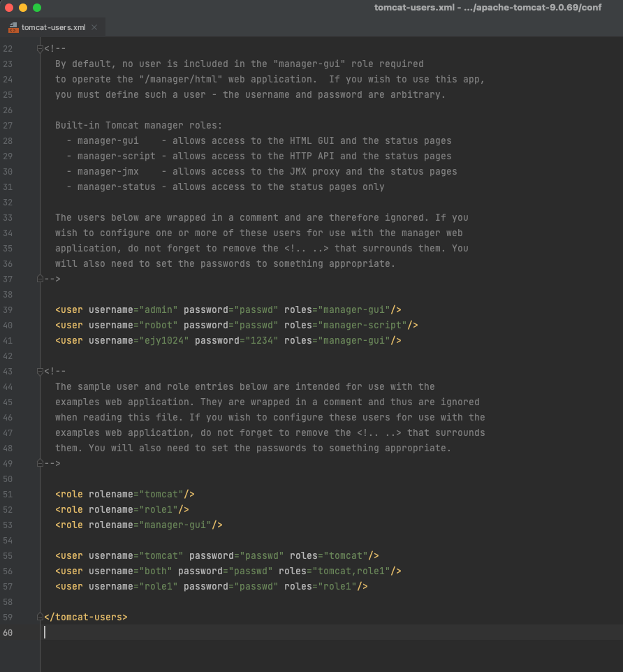Click rolename "role1" on line 52
Screen dimensions: 623x672
coord(159,509)
